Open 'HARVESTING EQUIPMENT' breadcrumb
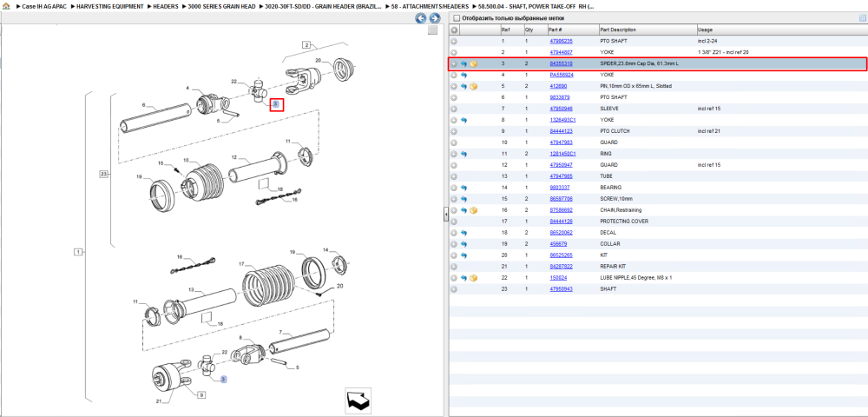Image resolution: width=868 pixels, height=417 pixels. pyautogui.click(x=109, y=6)
